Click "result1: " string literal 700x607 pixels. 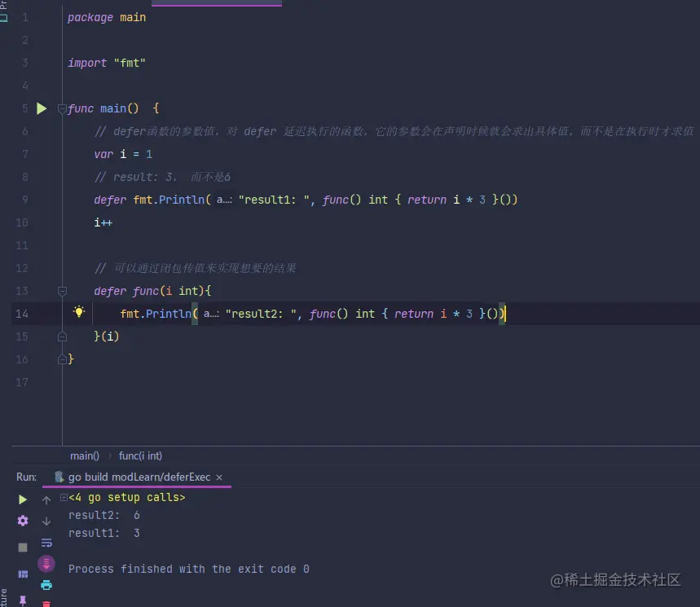tap(274, 200)
